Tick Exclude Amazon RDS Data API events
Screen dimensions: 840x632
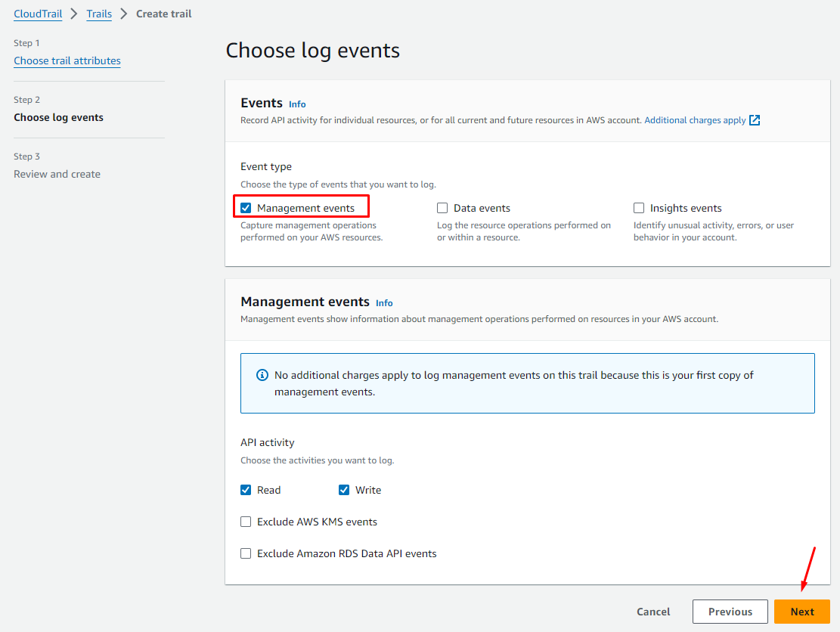click(246, 553)
